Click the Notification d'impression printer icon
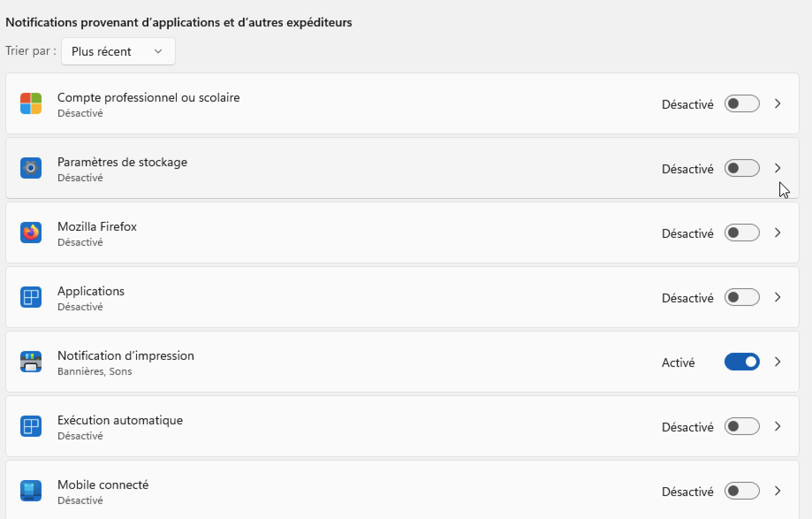 [31, 362]
